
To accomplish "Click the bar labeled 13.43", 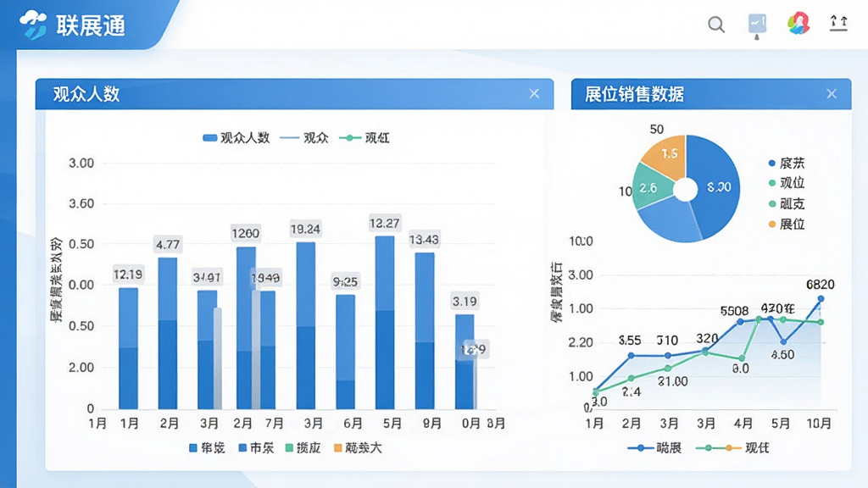I will (425, 331).
